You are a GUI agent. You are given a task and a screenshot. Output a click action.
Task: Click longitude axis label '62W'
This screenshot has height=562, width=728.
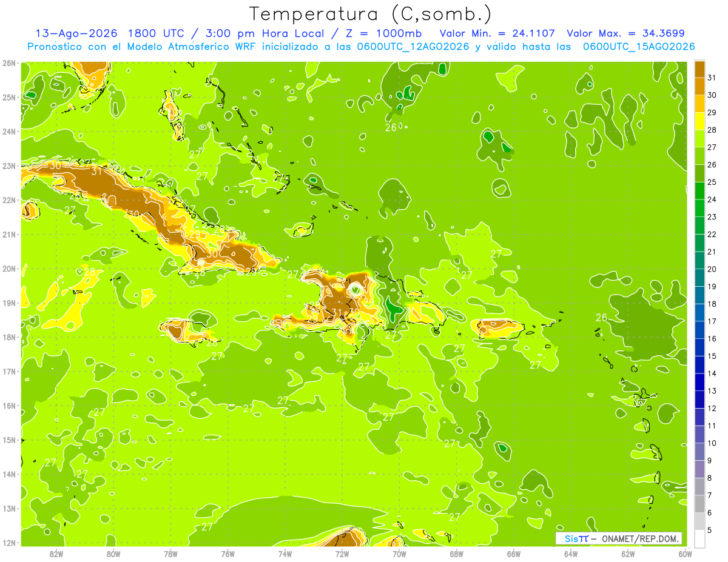(x=628, y=554)
